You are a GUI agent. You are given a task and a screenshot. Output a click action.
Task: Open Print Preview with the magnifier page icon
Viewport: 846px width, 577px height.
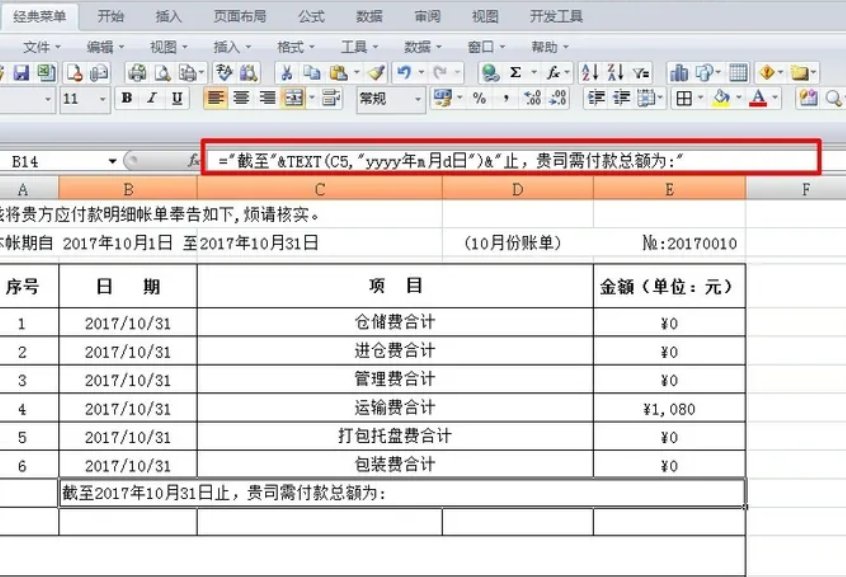coord(162,72)
